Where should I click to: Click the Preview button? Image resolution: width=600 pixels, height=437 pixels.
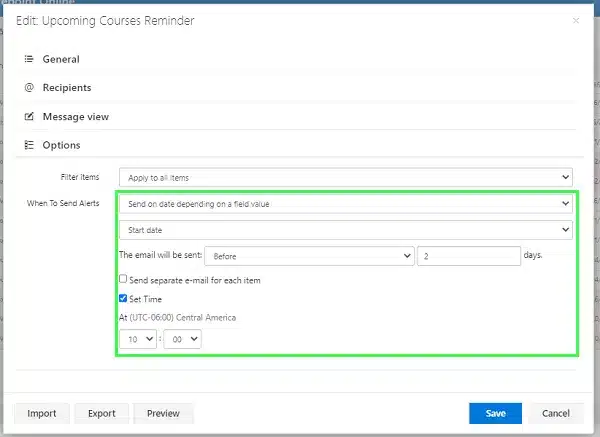point(163,413)
